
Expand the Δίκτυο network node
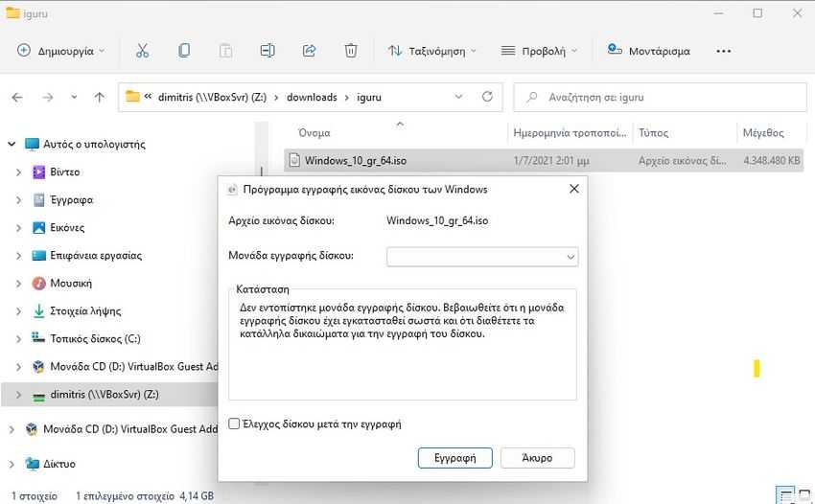tap(12, 464)
